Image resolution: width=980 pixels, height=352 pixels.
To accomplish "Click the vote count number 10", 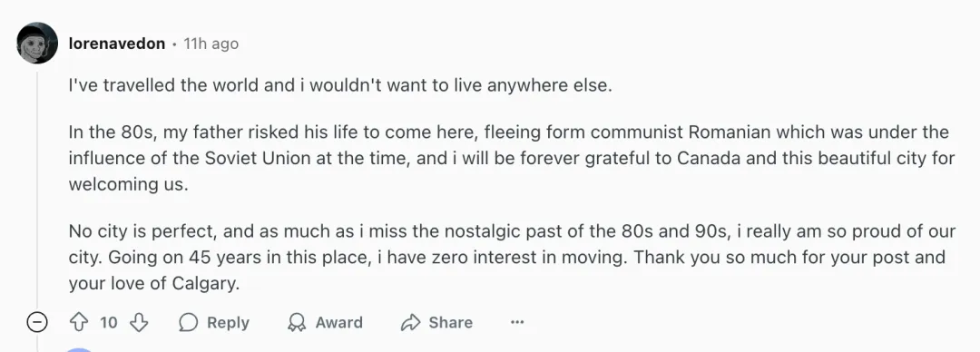I will (x=108, y=323).
